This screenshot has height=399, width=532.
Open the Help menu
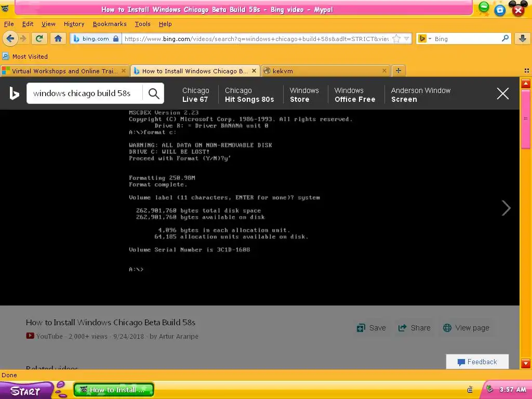(x=165, y=24)
